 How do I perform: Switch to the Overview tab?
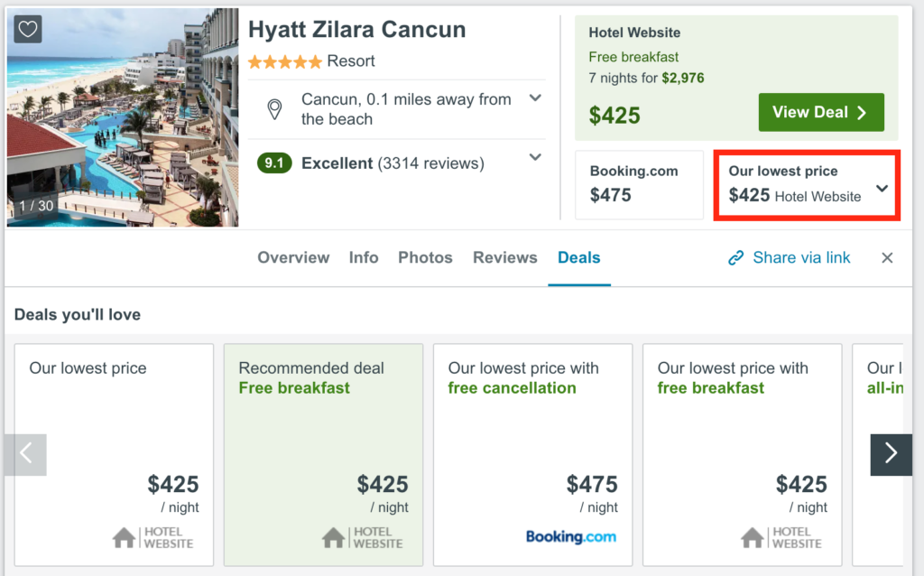293,258
